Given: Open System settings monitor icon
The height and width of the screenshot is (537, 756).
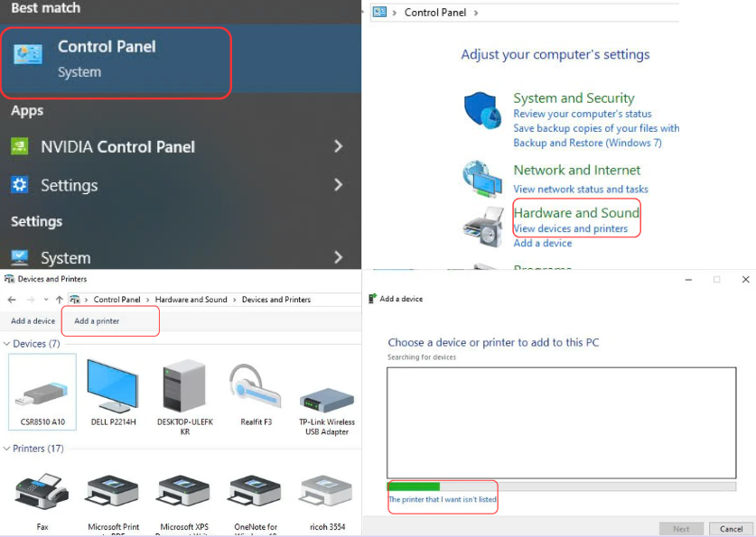Looking at the screenshot, I should (19, 257).
